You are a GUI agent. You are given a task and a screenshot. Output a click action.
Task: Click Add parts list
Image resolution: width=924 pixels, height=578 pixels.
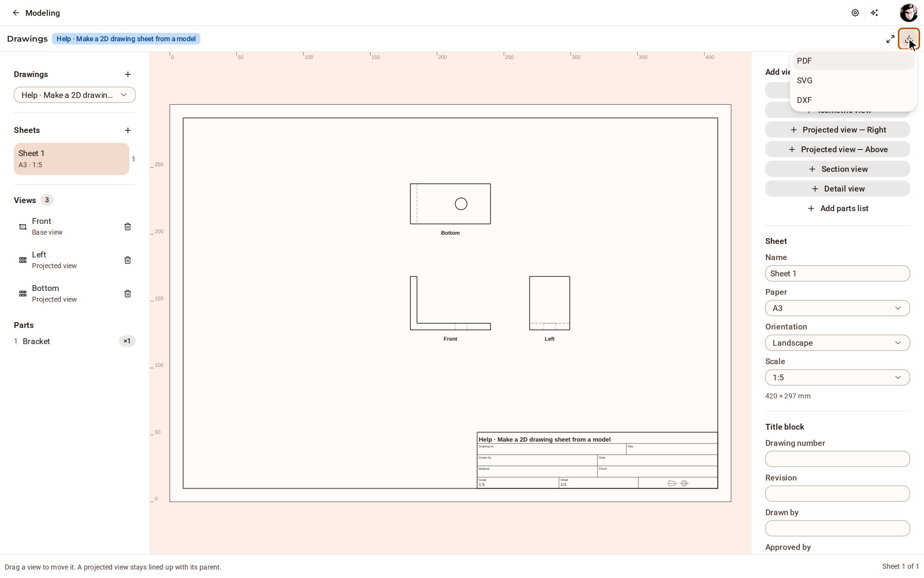point(837,208)
